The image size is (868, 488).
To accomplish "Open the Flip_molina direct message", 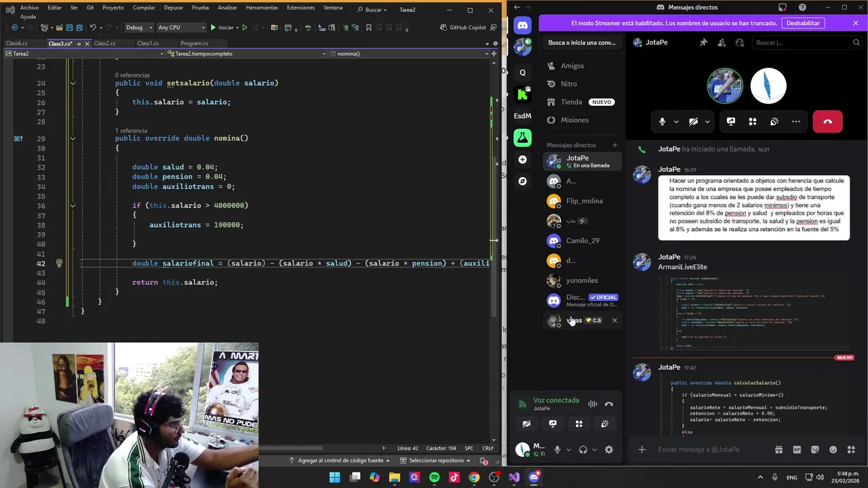I will (x=583, y=201).
